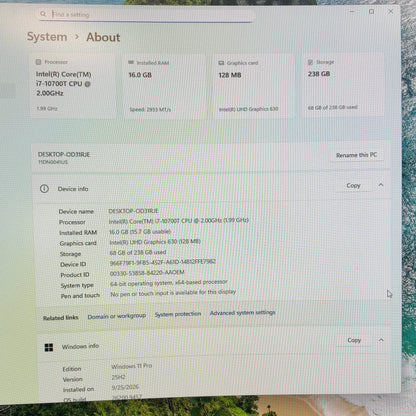Go back to System breadcrumb
The image size is (416, 416).
(x=47, y=37)
